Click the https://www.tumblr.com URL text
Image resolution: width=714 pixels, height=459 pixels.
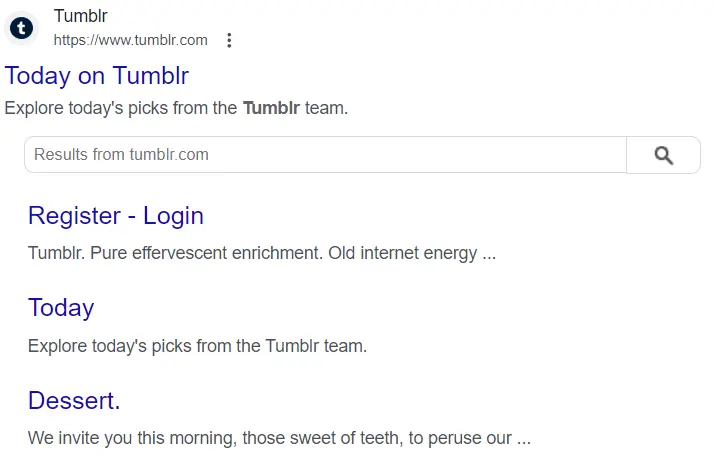click(x=130, y=40)
